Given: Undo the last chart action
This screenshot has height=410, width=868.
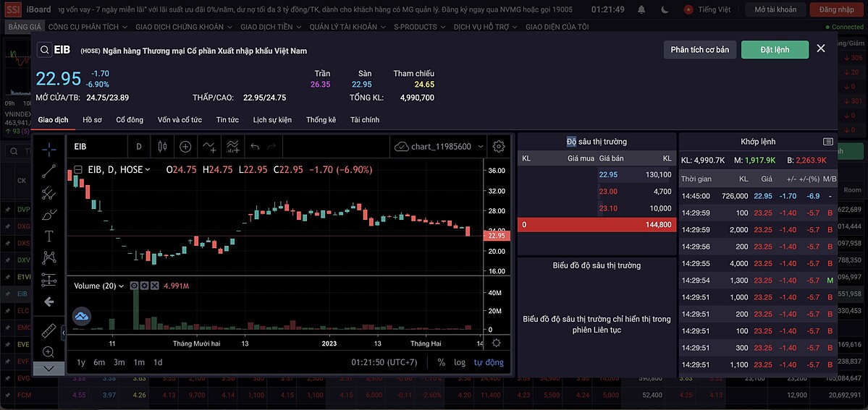Looking at the screenshot, I should click(x=255, y=147).
